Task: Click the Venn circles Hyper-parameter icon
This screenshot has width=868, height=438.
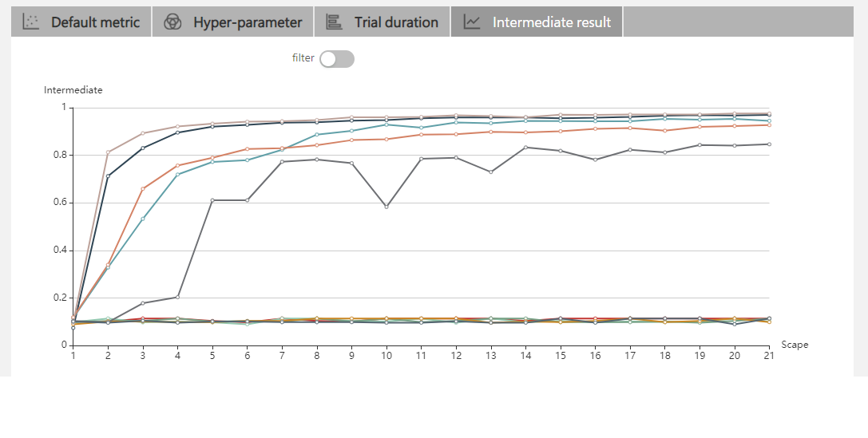Action: click(172, 22)
